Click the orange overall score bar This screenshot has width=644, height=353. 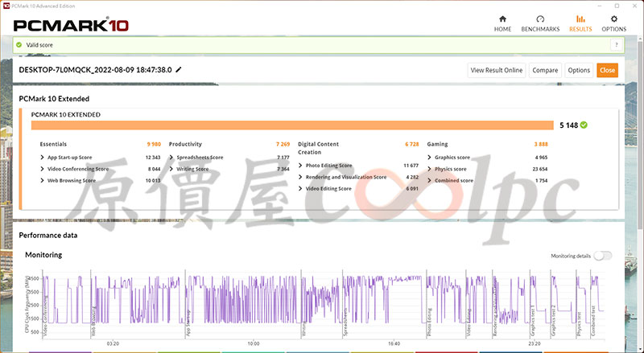click(x=292, y=125)
